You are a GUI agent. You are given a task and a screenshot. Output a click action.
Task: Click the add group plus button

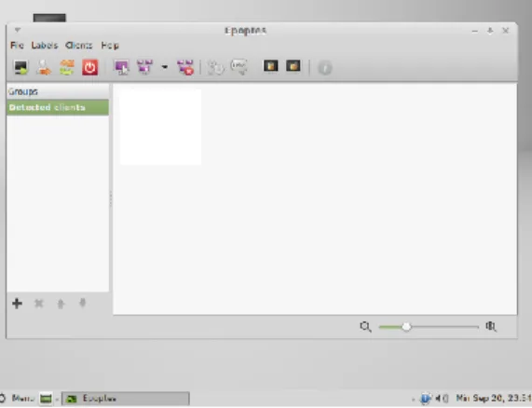click(18, 303)
